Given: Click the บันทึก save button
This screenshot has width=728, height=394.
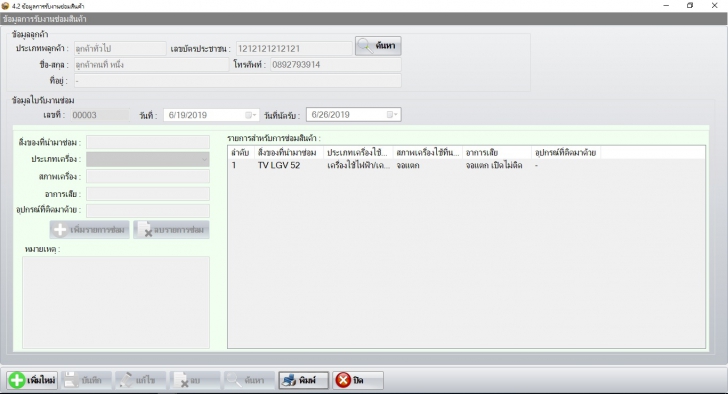Looking at the screenshot, I should point(86,380).
